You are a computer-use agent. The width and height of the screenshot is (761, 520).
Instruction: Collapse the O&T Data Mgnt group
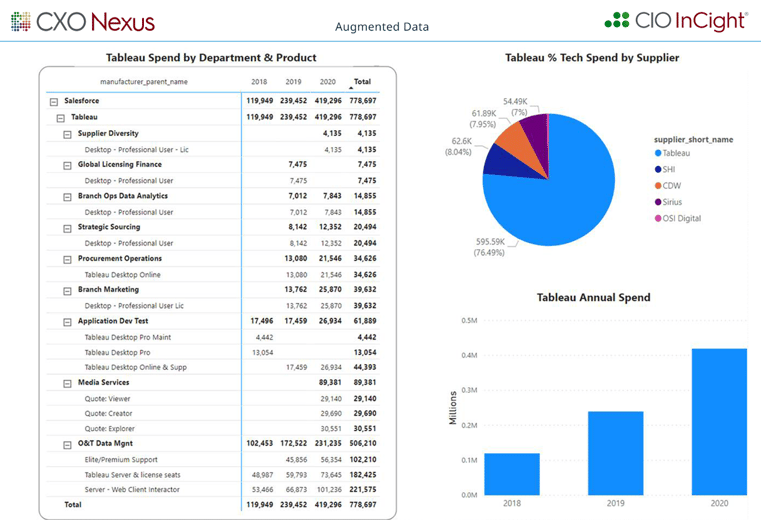(x=67, y=443)
